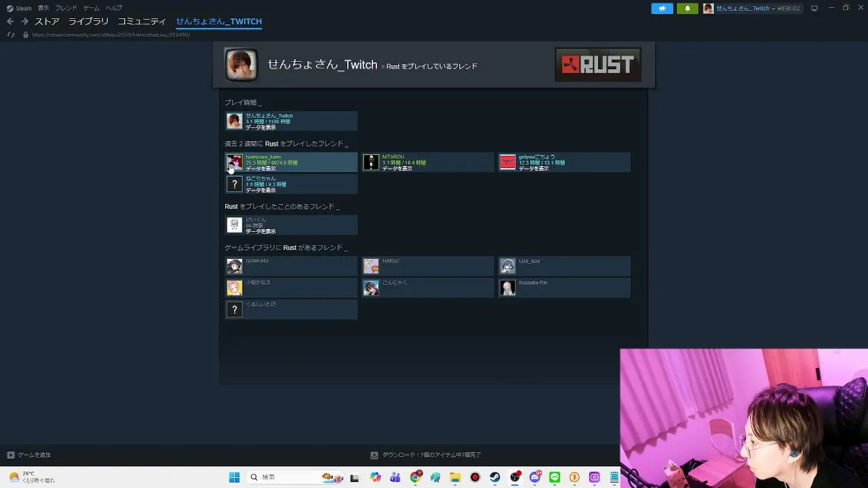
Task: Click 小桜かなえ's avatar
Action: [x=234, y=288]
